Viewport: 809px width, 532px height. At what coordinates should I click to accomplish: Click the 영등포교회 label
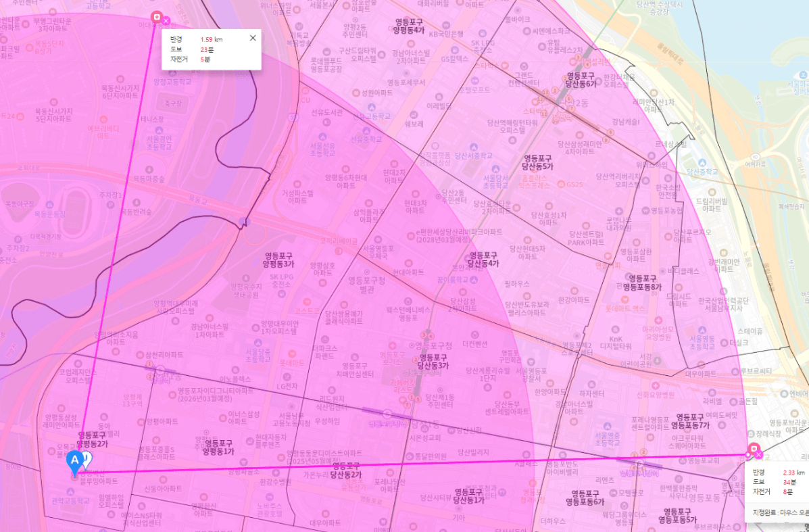pyautogui.click(x=704, y=460)
